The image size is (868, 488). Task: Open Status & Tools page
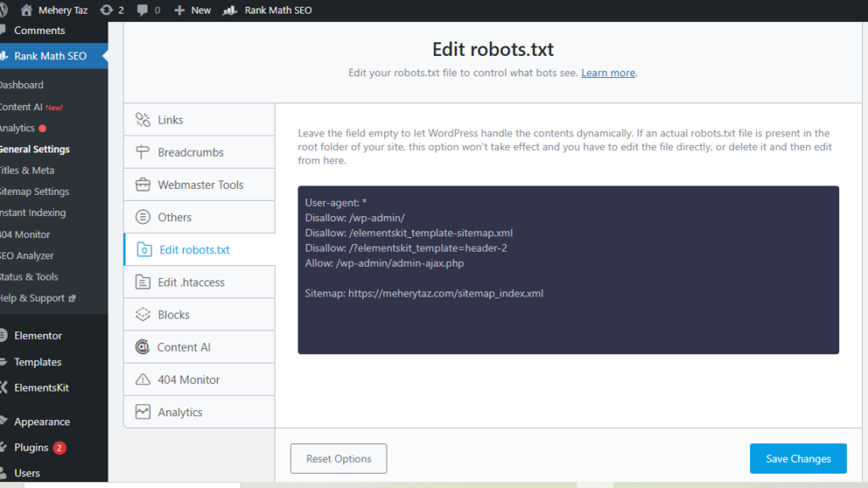pyautogui.click(x=30, y=277)
